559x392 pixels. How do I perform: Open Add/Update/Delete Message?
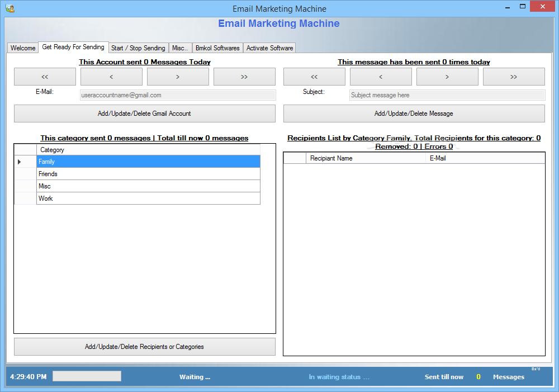pos(414,114)
